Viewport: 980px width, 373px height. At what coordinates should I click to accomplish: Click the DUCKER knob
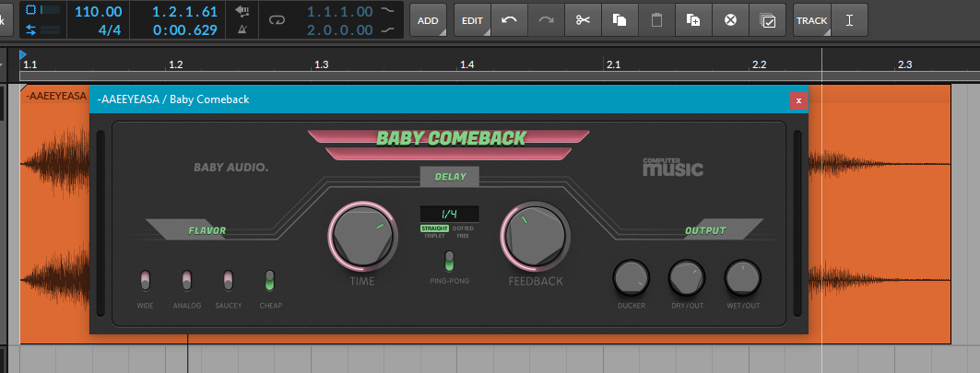pos(632,279)
